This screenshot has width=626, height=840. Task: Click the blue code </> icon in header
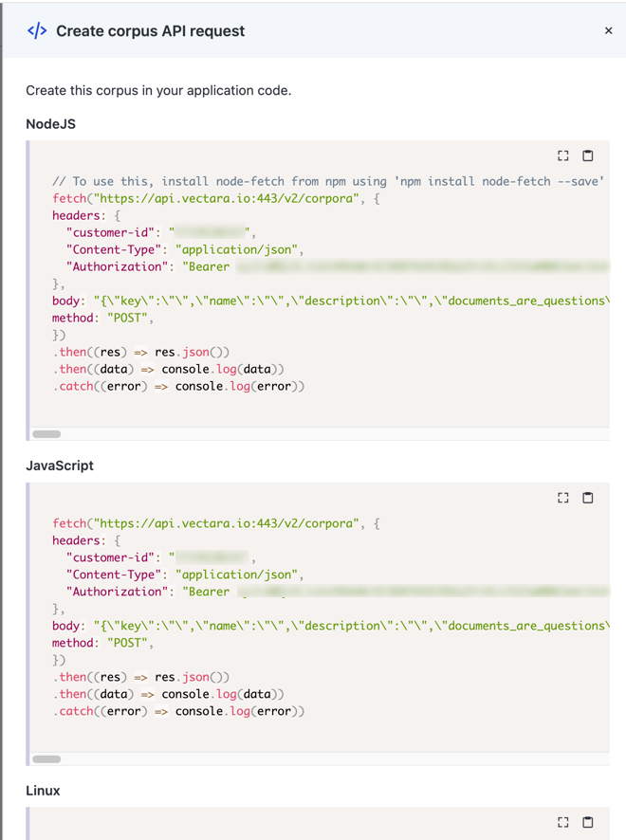[x=35, y=30]
